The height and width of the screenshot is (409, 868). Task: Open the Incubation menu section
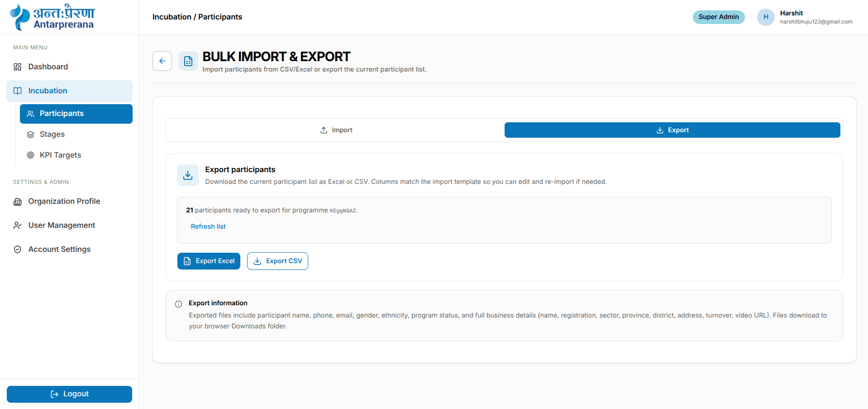(69, 91)
